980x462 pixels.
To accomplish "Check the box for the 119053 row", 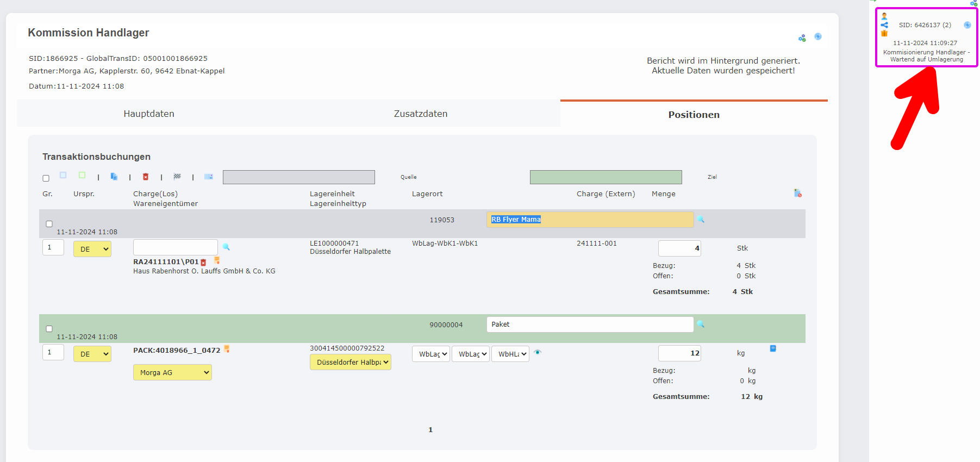I will pos(49,224).
